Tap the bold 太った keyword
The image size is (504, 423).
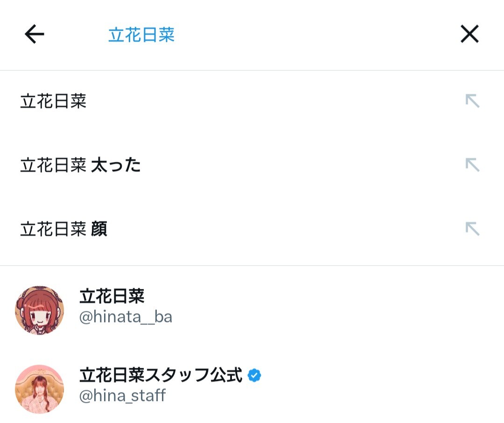pos(116,165)
